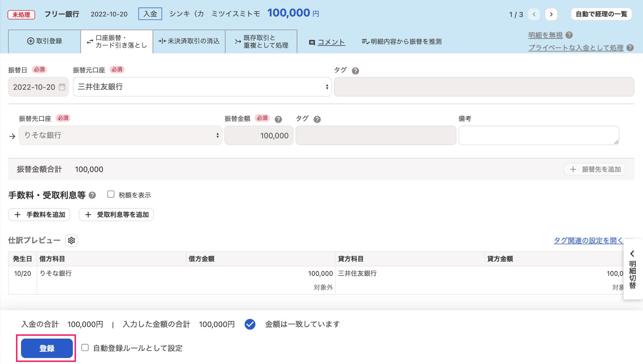Toggle 税額を表示 checkbox
Image resolution: width=643 pixels, height=364 pixels.
(111, 194)
